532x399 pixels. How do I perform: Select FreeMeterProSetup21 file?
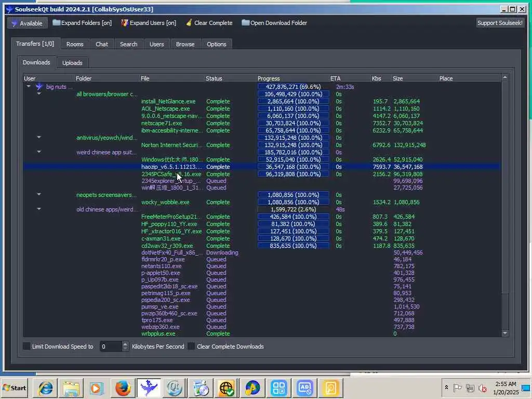(x=170, y=217)
